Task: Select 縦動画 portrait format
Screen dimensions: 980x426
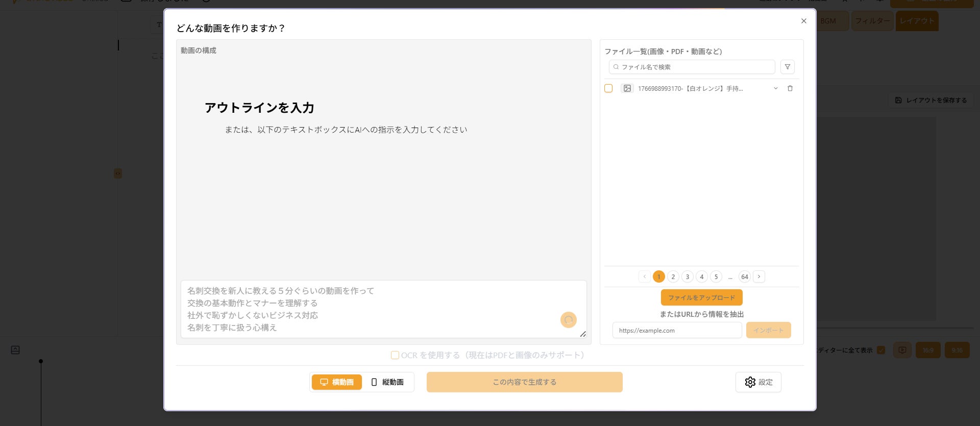Action: pos(387,382)
